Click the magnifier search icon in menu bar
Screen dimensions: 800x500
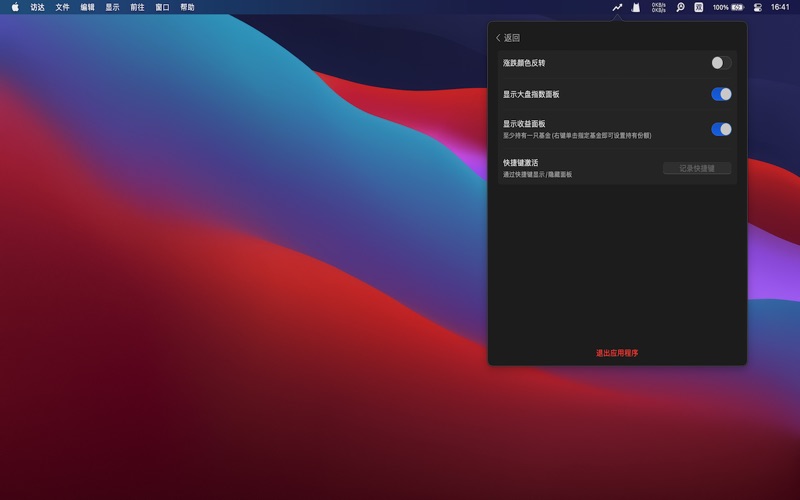(680, 7)
